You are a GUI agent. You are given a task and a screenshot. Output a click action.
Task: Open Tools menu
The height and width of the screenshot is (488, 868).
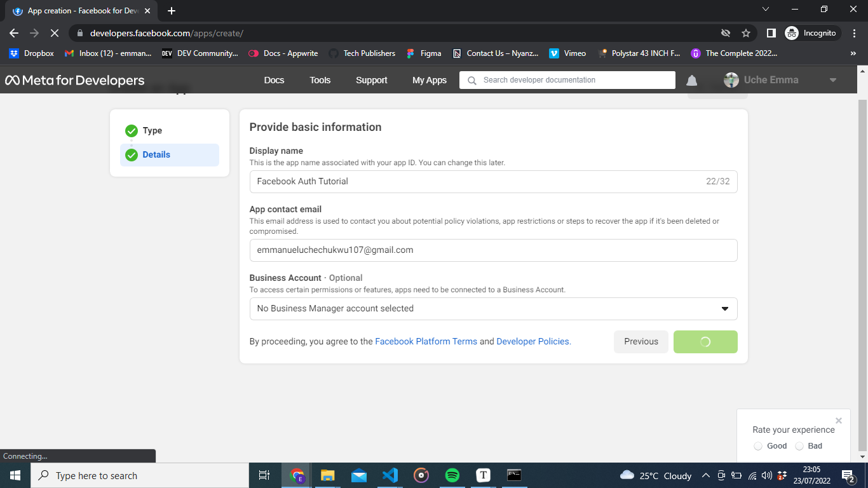coord(320,80)
